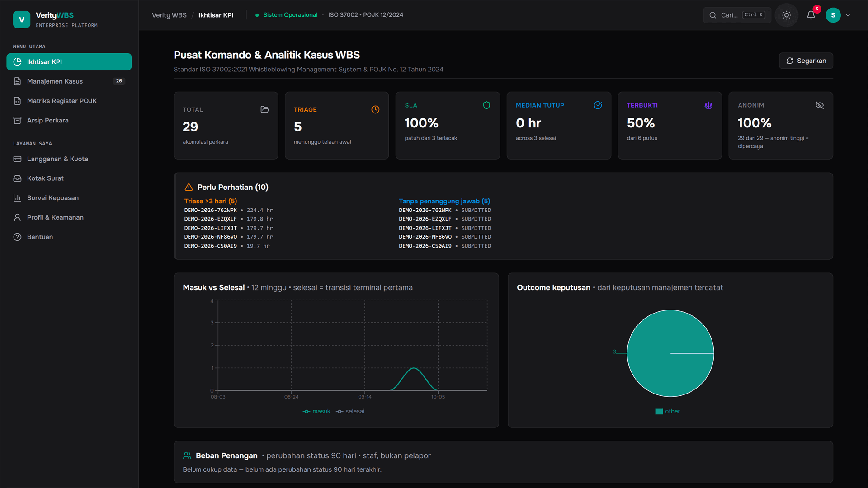Click the search magnifier icon
868x488 pixels.
[x=712, y=15]
